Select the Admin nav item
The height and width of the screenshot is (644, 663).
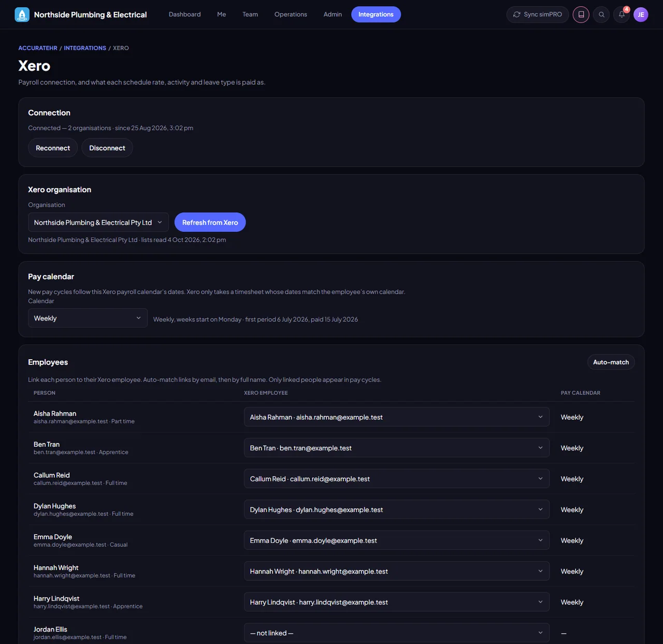(x=333, y=14)
